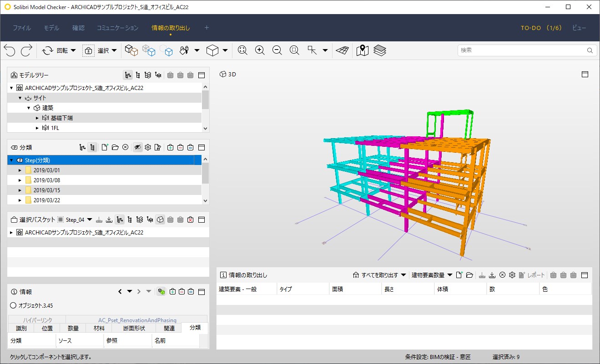
Task: Toggle the 3D cube button in 選択バスケット
Action: (160, 219)
